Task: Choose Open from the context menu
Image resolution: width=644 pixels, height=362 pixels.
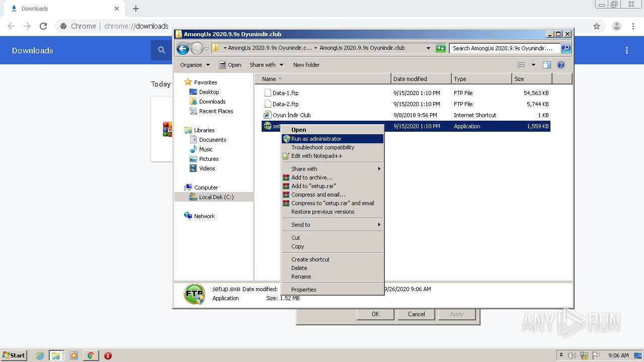Action: 333,130
